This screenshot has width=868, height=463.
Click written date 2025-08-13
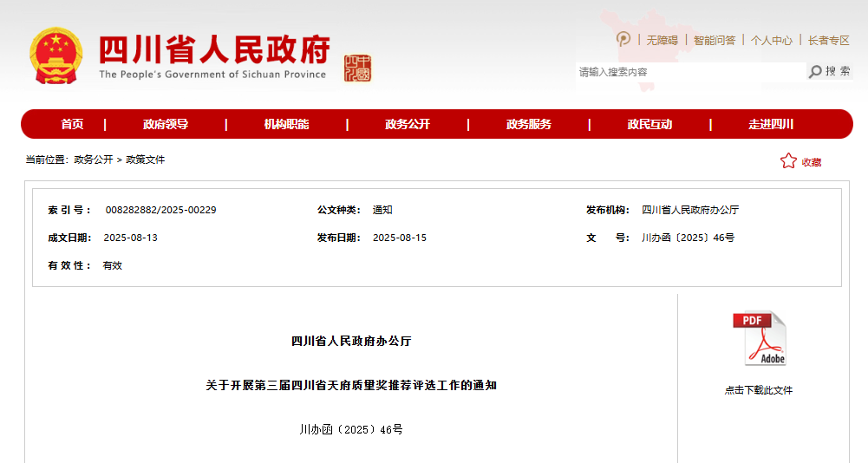(131, 238)
